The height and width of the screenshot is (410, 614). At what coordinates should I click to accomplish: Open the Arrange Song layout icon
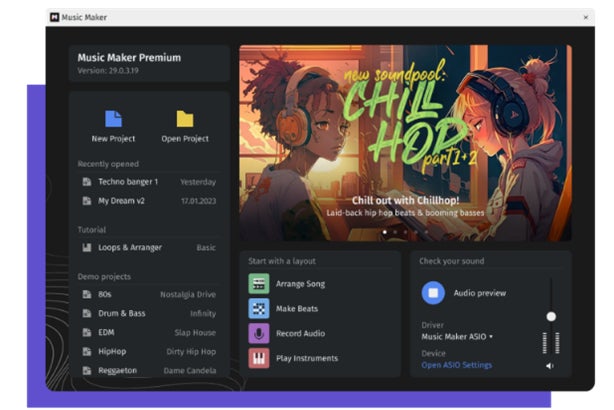pos(259,284)
